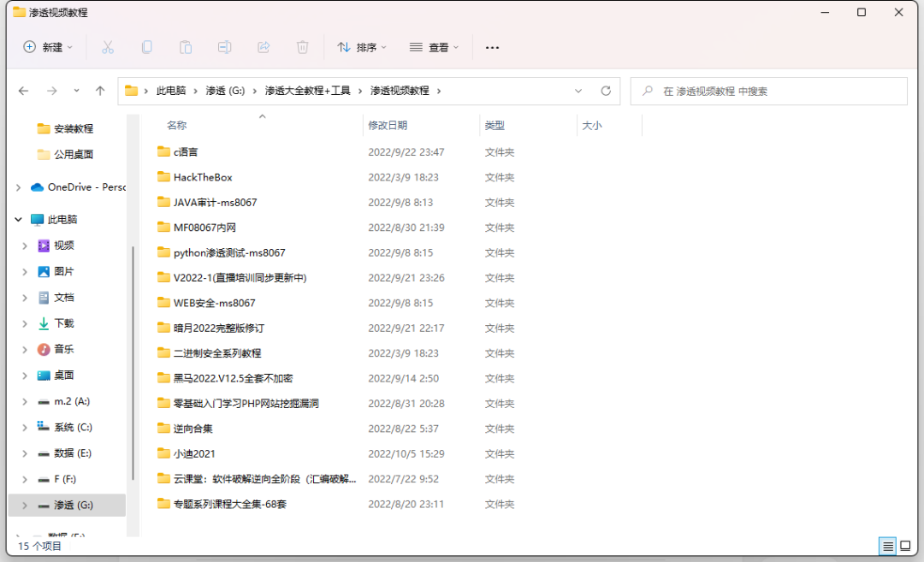
Task: Click the Share icon in toolbar
Action: (x=264, y=47)
